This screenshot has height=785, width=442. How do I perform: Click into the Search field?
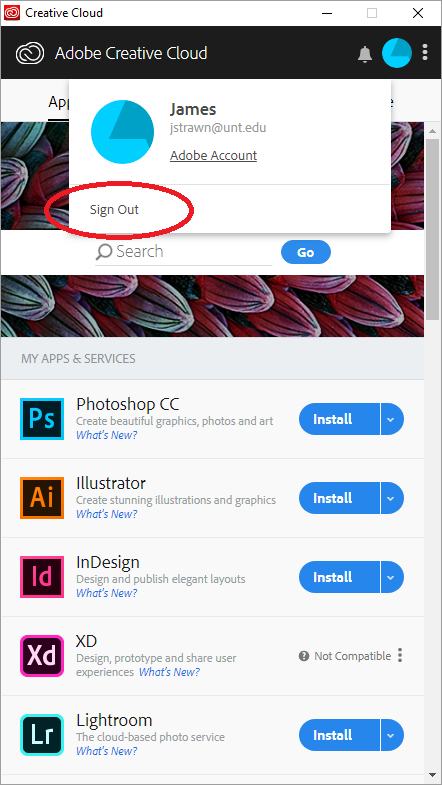pyautogui.click(x=183, y=252)
